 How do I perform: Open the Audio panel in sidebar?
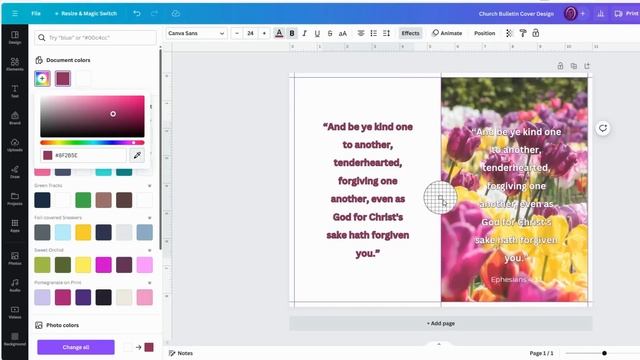pyautogui.click(x=15, y=285)
